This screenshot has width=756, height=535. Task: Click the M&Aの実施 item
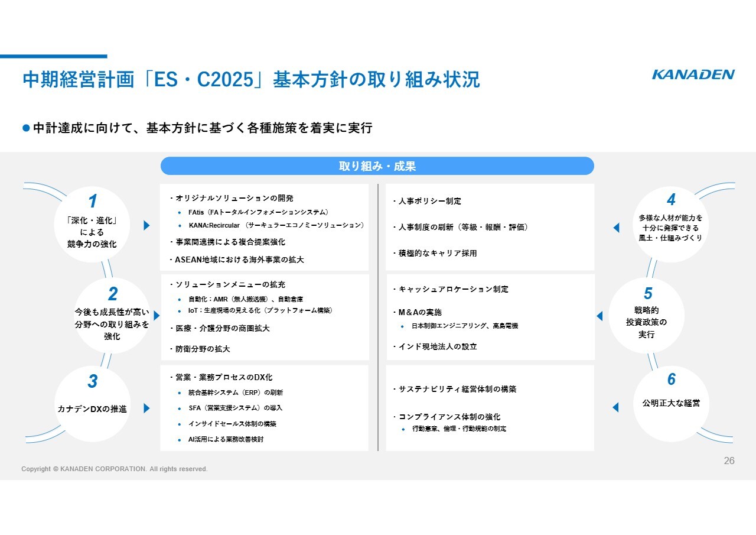[x=420, y=312]
